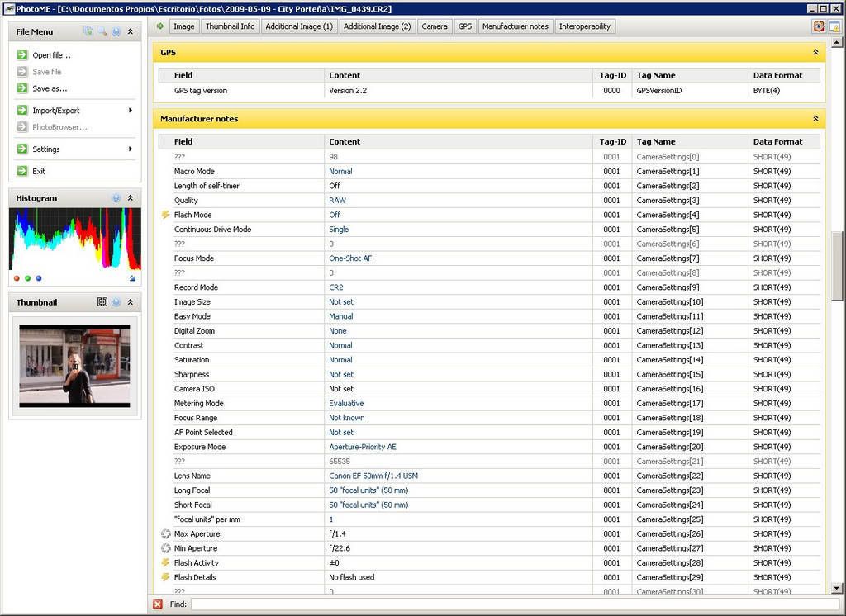Switch to the Image tab

(184, 26)
